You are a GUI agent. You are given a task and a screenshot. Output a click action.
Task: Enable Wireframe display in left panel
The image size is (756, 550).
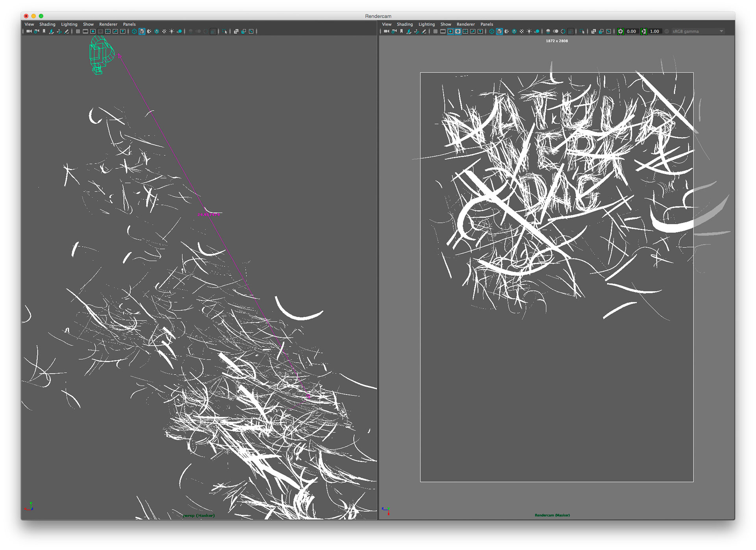(134, 31)
